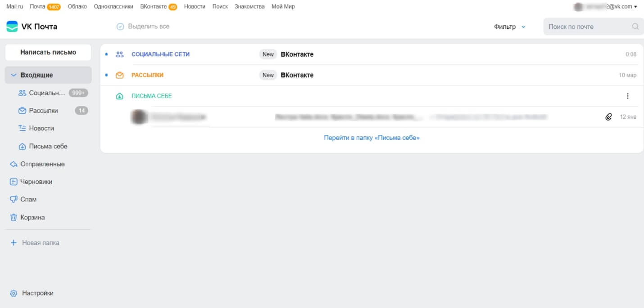This screenshot has height=308, width=644.
Task: Click the New tag in Социальные сети row
Action: pyautogui.click(x=268, y=54)
